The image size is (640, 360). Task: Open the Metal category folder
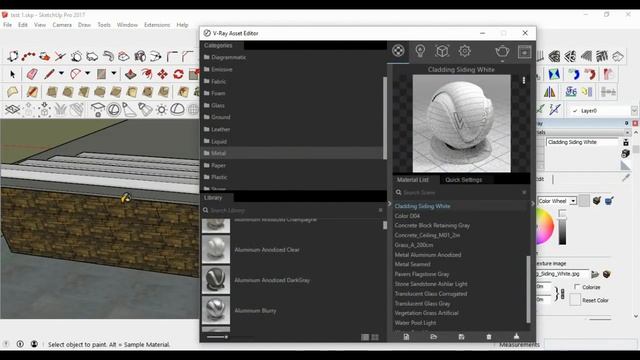pos(292,153)
